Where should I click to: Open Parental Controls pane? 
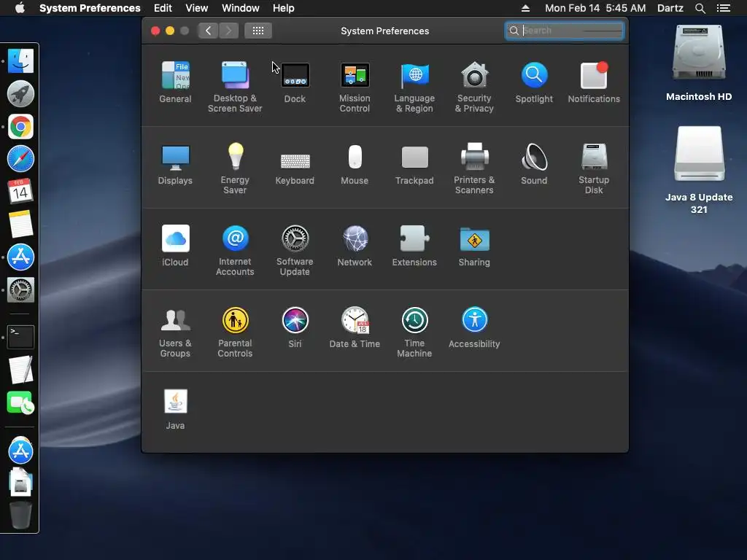[235, 332]
